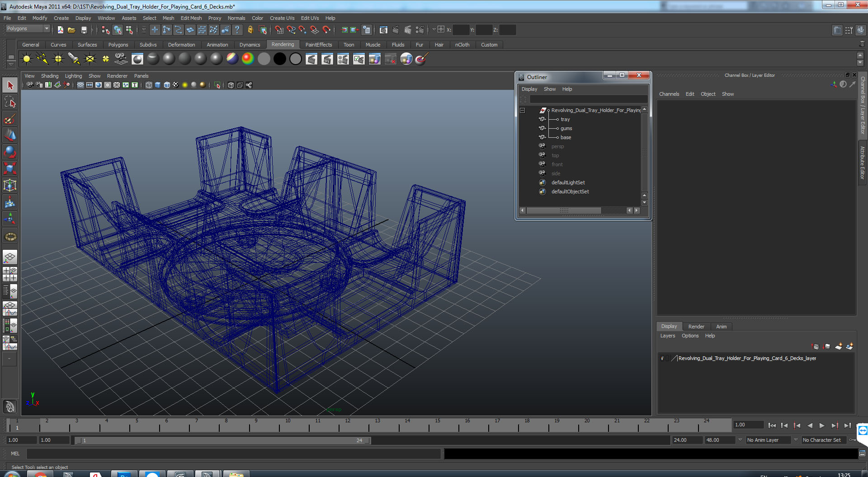Create a spot light from shelf
The width and height of the screenshot is (868, 477).
pyautogui.click(x=74, y=59)
